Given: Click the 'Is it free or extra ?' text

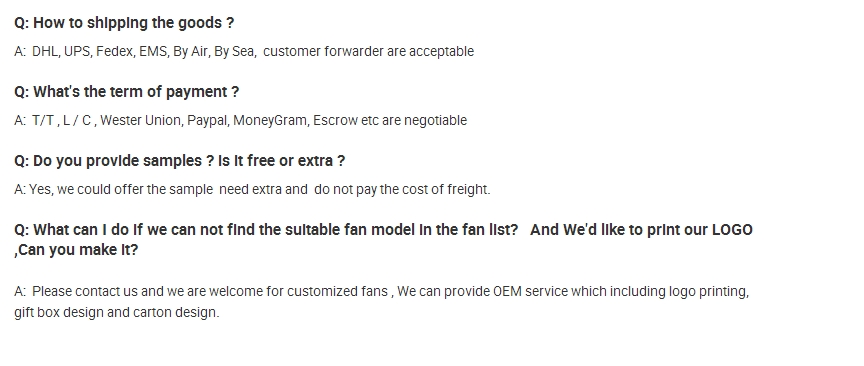Looking at the screenshot, I should tap(282, 161).
